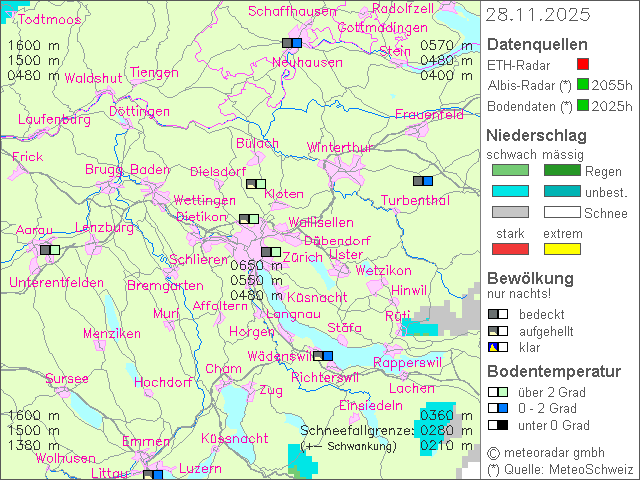Image resolution: width=640 pixels, height=480 pixels.
Task: Click the 'Quelle: MeteoSchweiz' source text
Action: [x=560, y=468]
